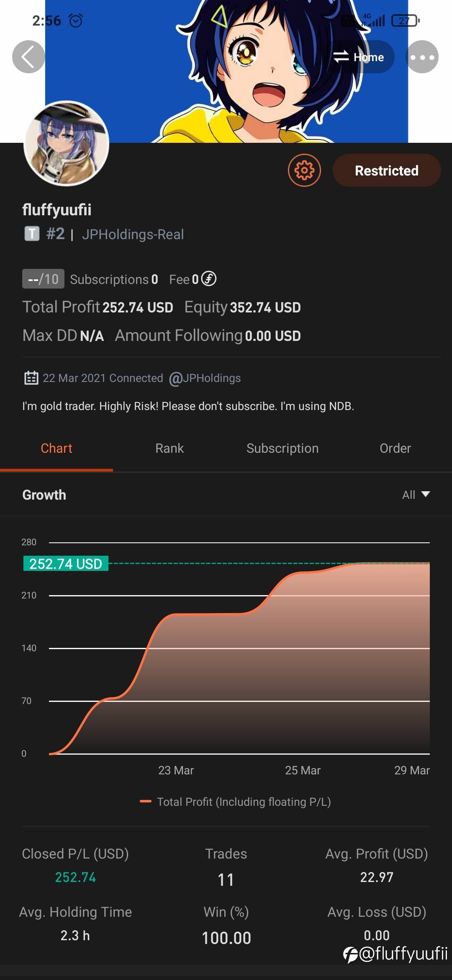Switch to the Rank tab
Viewport: 452px width, 980px height.
pos(169,448)
